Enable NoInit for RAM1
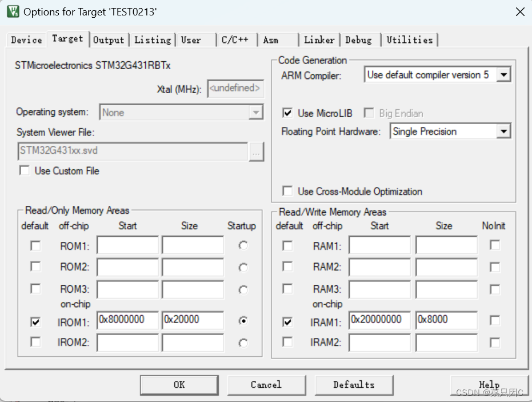The width and height of the screenshot is (532, 402). point(495,245)
